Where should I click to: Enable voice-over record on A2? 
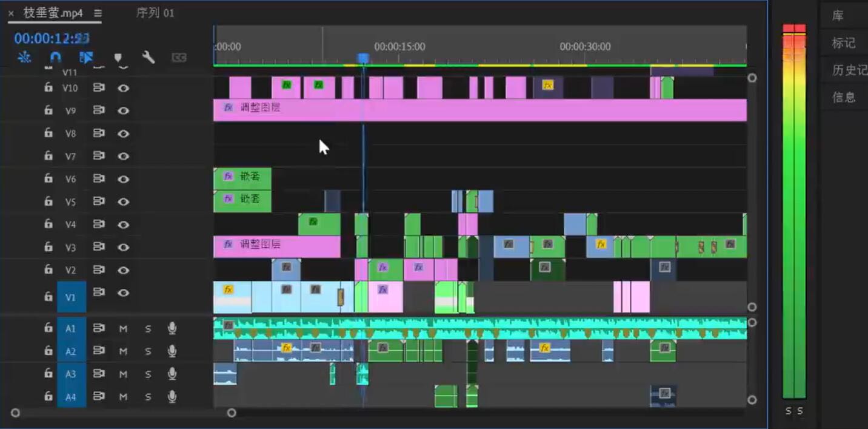[x=172, y=351]
